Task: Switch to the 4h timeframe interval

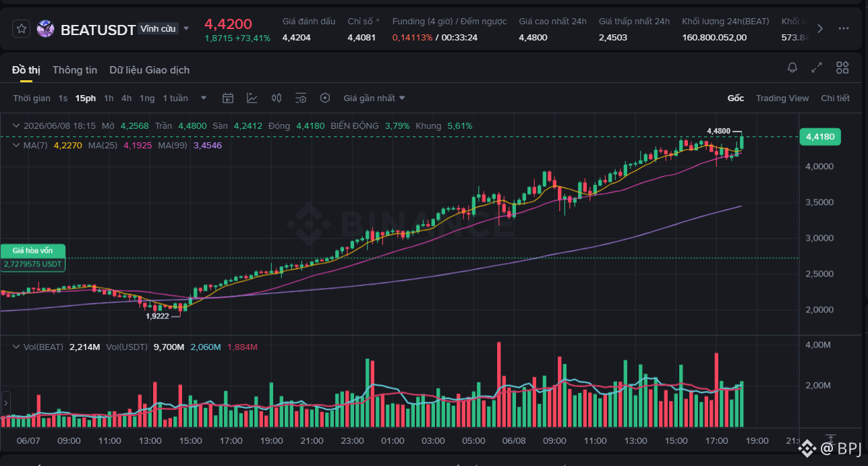Action: coord(127,98)
